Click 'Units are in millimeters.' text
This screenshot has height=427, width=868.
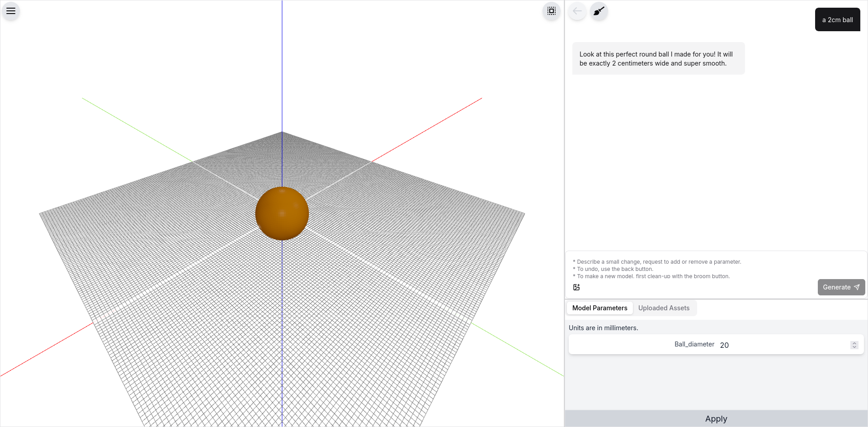pyautogui.click(x=603, y=328)
